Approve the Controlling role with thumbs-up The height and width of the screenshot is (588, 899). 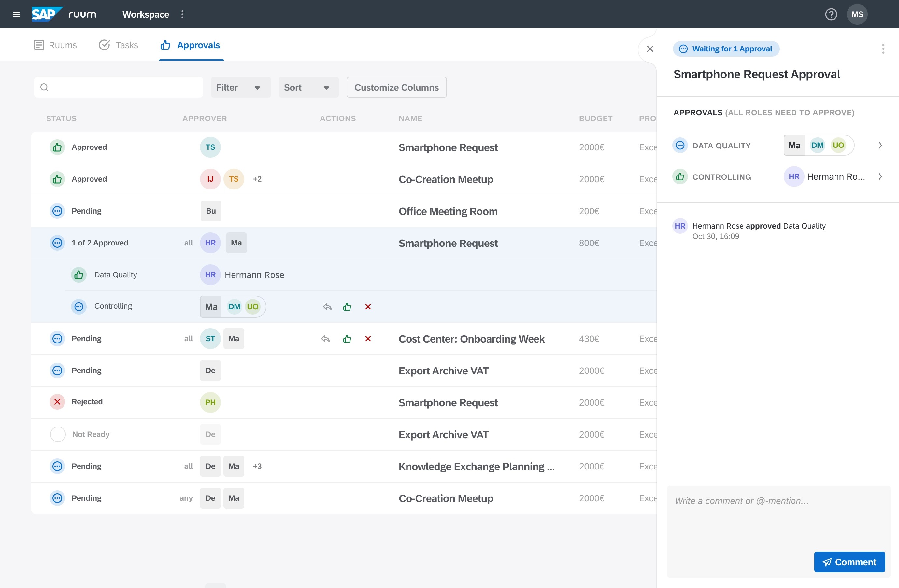pyautogui.click(x=347, y=307)
